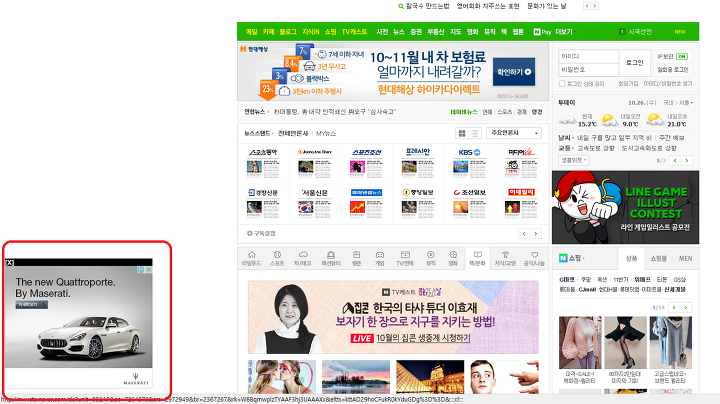Select the TV연예 topic icon tab
The image size is (720, 404).
click(405, 258)
